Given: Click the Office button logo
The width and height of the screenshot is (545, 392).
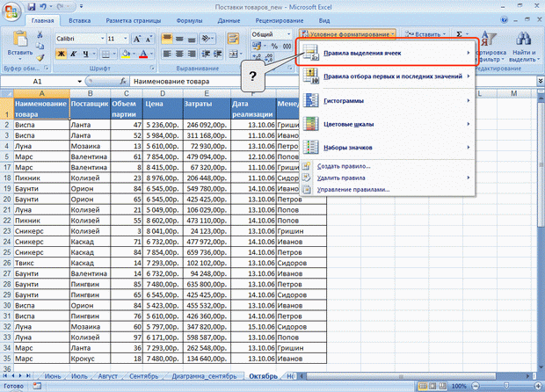Looking at the screenshot, I should (x=11, y=11).
